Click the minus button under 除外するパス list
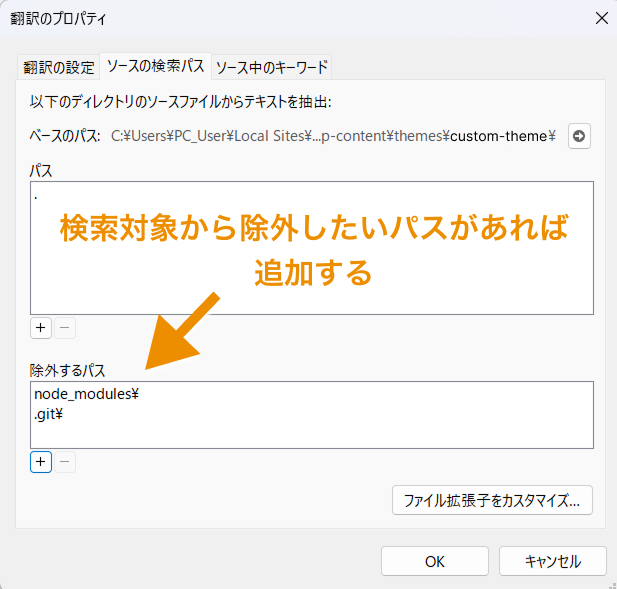The image size is (617, 589). (x=64, y=462)
